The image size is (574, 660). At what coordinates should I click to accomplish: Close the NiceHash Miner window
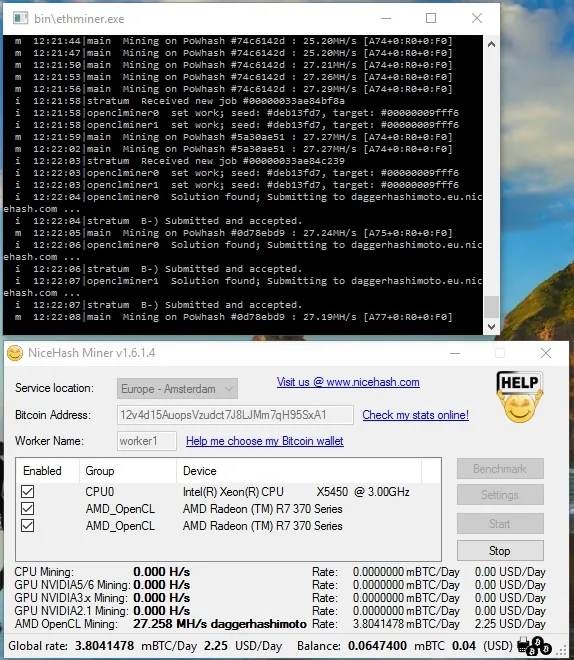(546, 353)
